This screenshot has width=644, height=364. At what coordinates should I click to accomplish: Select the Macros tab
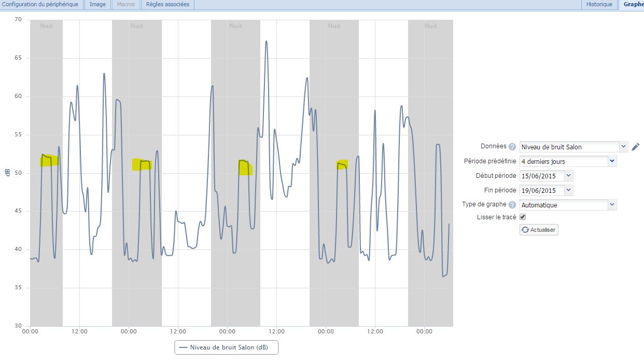point(126,4)
